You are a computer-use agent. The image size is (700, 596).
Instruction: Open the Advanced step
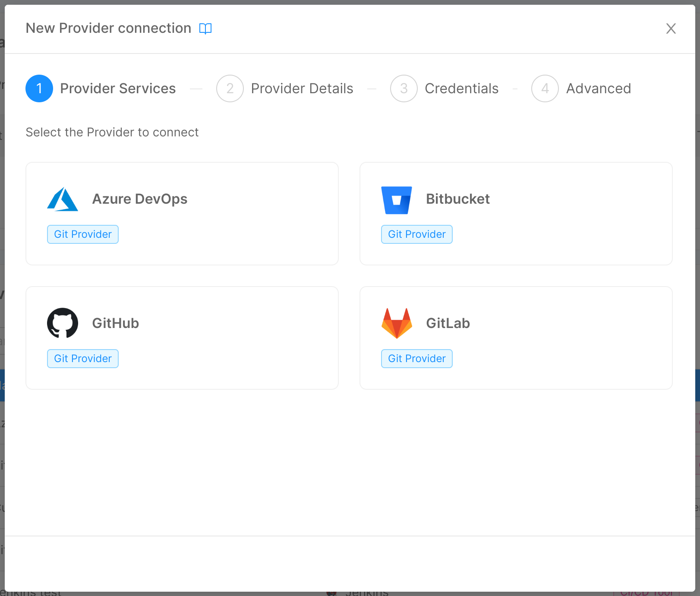pos(599,88)
